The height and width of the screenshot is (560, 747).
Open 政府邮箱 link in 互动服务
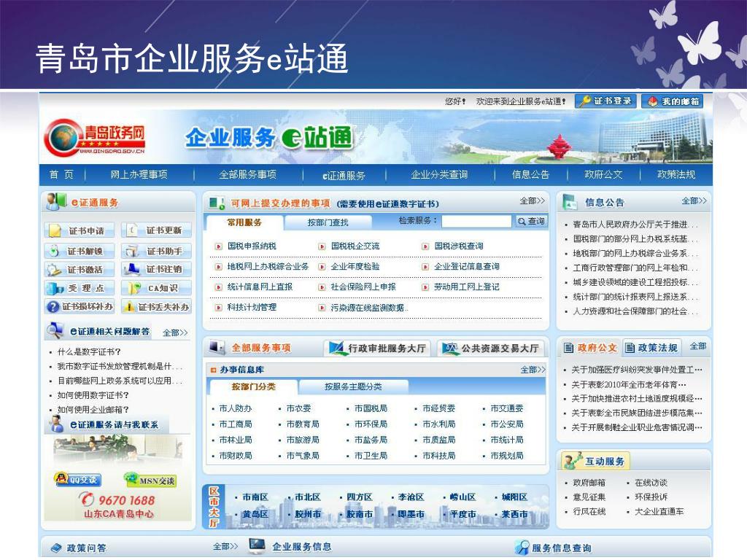click(589, 483)
